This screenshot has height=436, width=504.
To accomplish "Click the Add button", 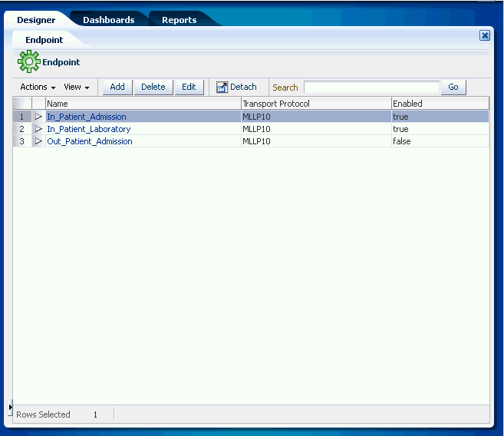I will click(117, 88).
